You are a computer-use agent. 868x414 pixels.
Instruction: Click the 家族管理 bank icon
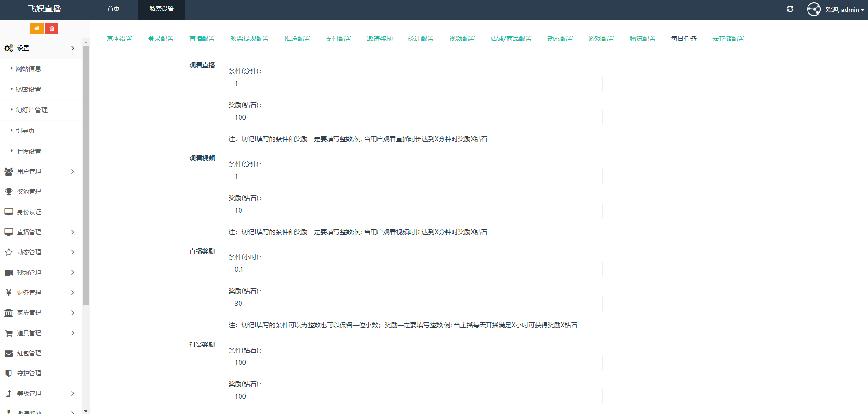click(8, 312)
